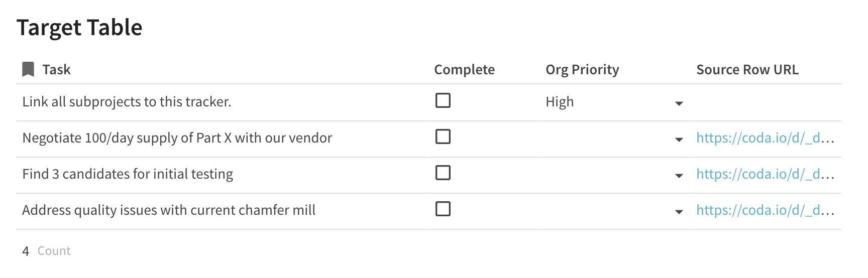
Task: Mark Address quality issues task as complete
Action: [443, 209]
